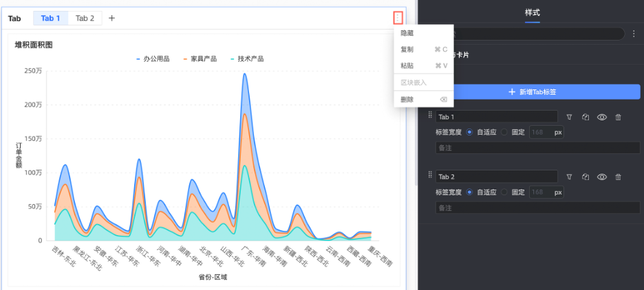
Task: Switch to Tab 2 in chart card
Action: (85, 18)
